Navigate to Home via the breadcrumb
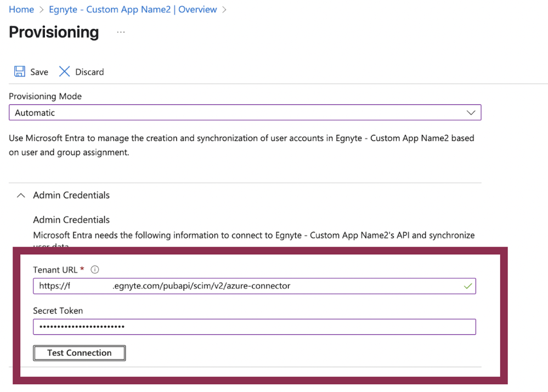This screenshot has height=392, width=548. [x=21, y=9]
